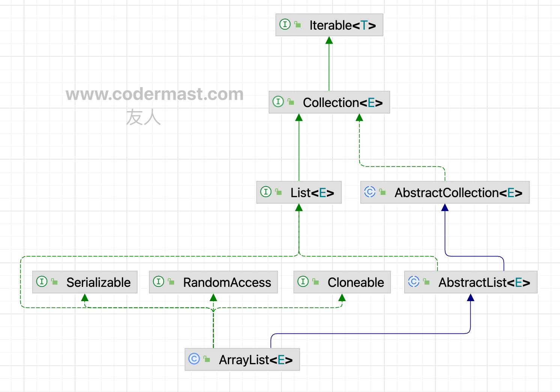Select the Cloneable label text
This screenshot has width=560, height=392.
[x=355, y=282]
